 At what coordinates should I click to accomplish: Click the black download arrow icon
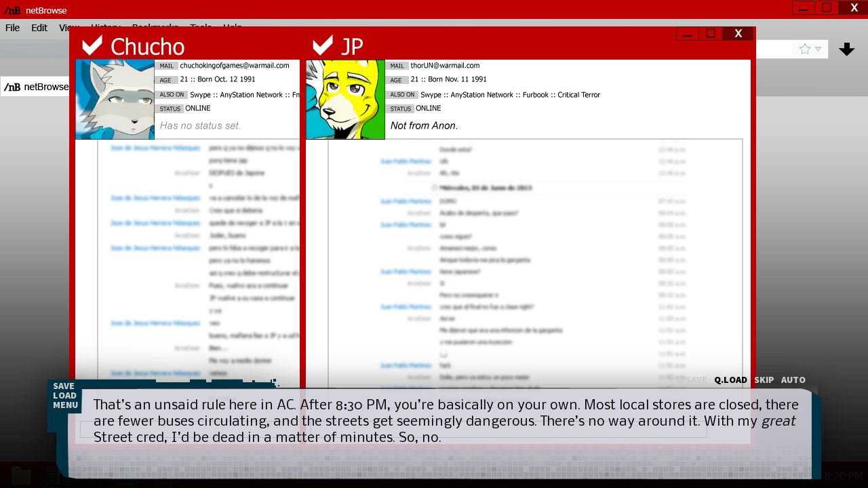pyautogui.click(x=846, y=49)
